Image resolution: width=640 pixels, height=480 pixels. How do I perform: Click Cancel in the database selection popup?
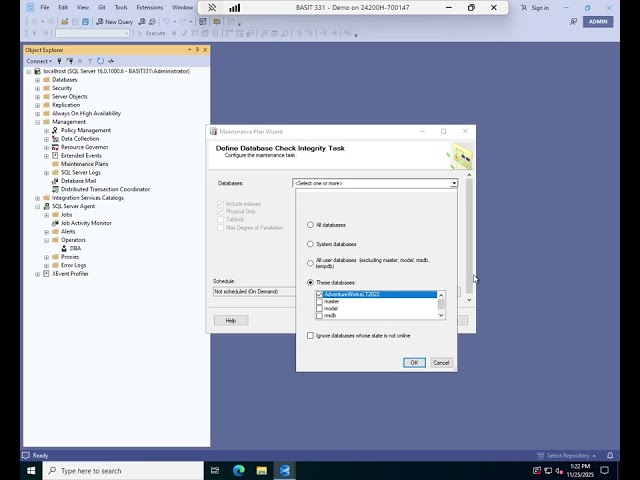pos(441,362)
